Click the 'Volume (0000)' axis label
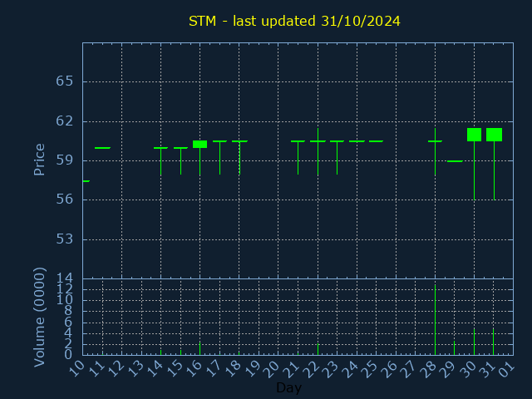This screenshot has height=399, width=532. click(x=39, y=317)
